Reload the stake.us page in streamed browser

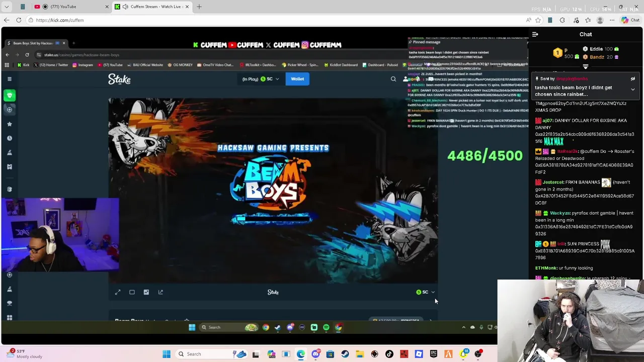point(27,55)
